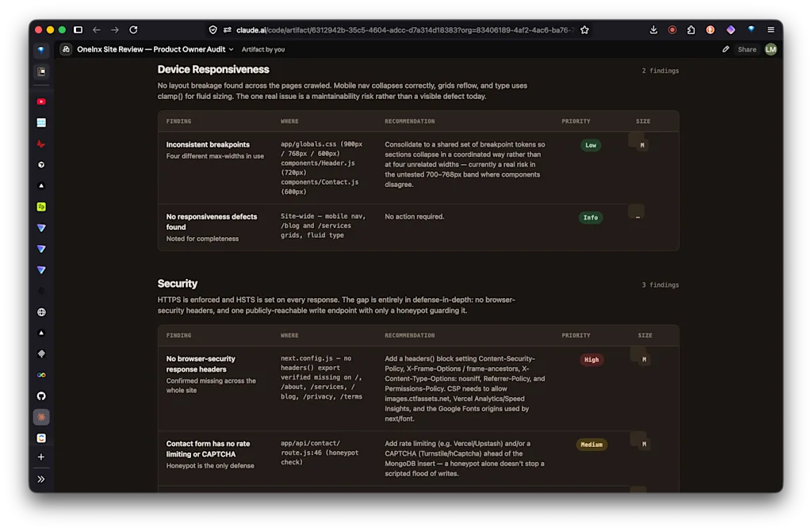This screenshot has width=812, height=531.
Task: Select 'No responsiveness defects found' finding
Action: click(211, 221)
